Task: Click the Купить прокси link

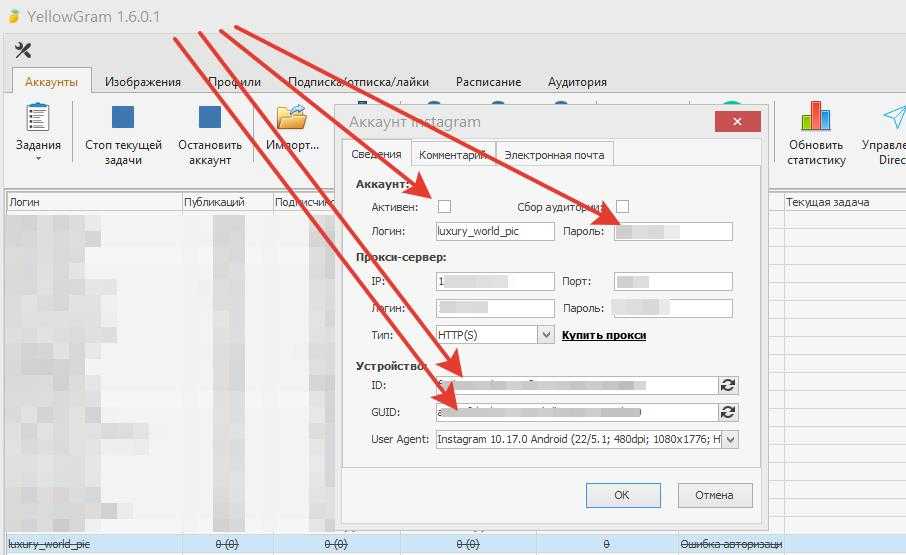Action: tap(603, 335)
